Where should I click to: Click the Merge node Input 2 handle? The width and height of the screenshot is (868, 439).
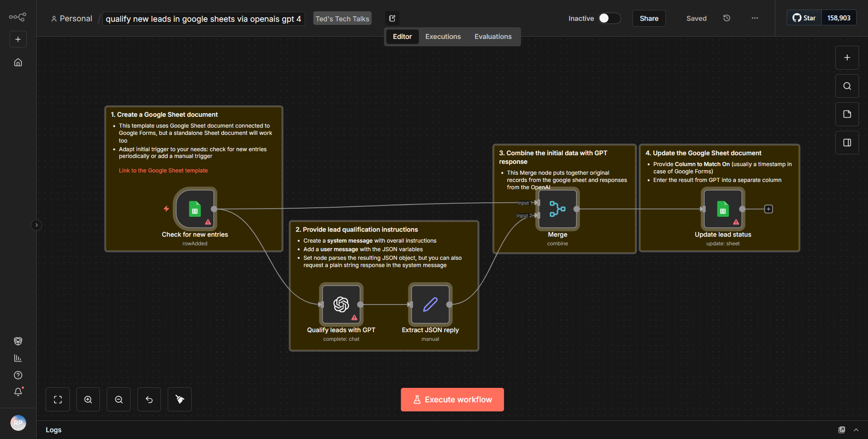[x=537, y=215]
